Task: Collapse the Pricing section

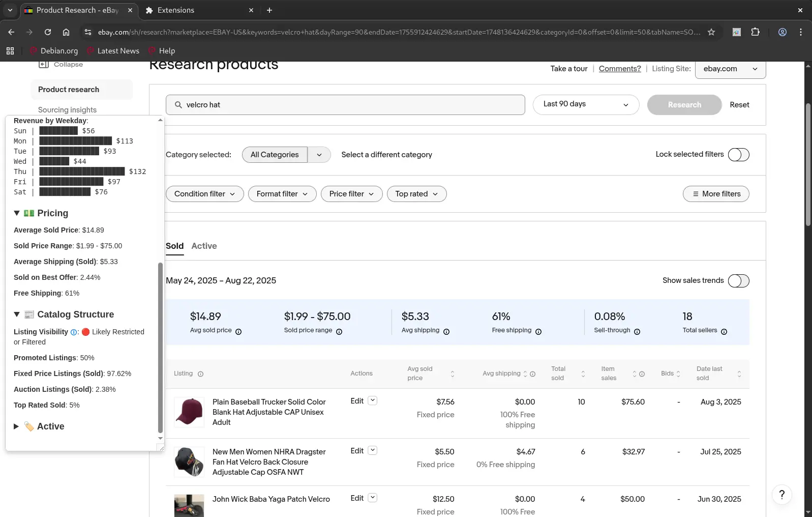Action: [x=16, y=213]
